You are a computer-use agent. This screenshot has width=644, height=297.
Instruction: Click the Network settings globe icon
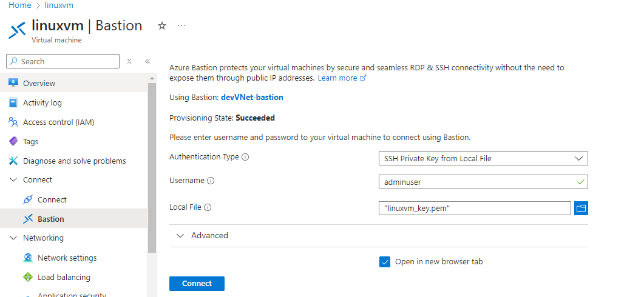(x=28, y=258)
